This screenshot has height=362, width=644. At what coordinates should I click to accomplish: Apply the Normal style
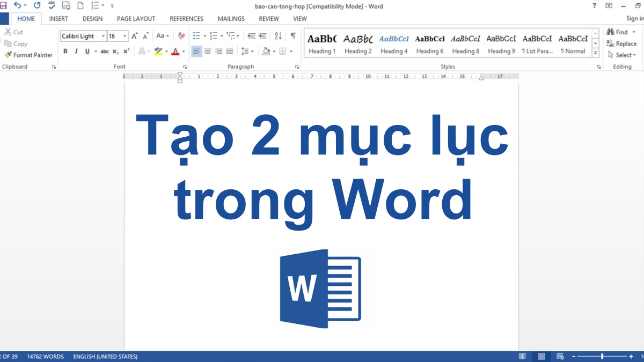573,44
